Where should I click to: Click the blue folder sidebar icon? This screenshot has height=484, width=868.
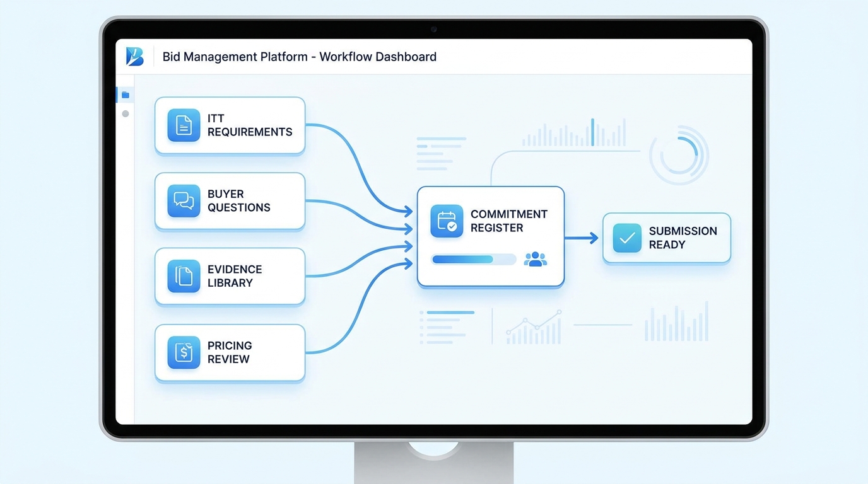click(126, 95)
